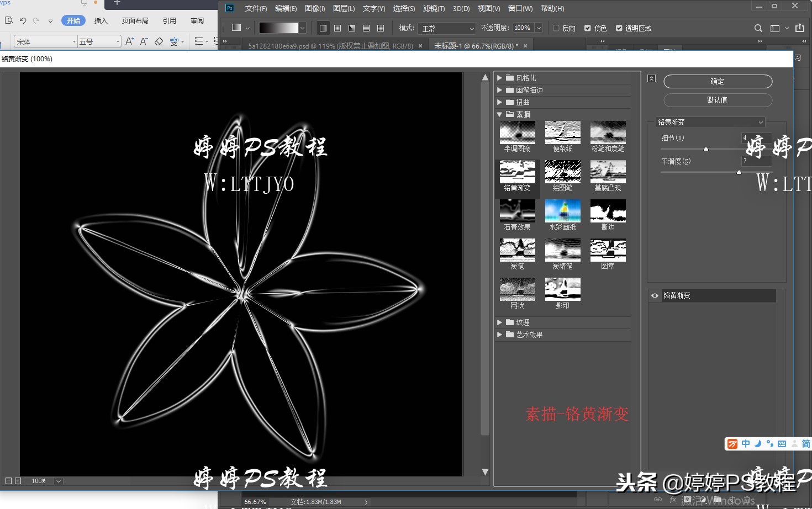This screenshot has width=812, height=509.
Task: Select the Radial gradient style icon
Action: 338,28
